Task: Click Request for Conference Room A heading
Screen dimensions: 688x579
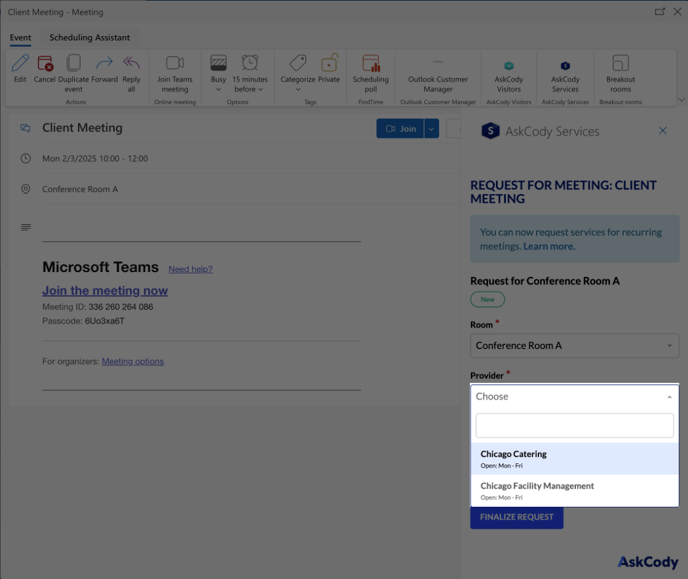Action: 545,281
